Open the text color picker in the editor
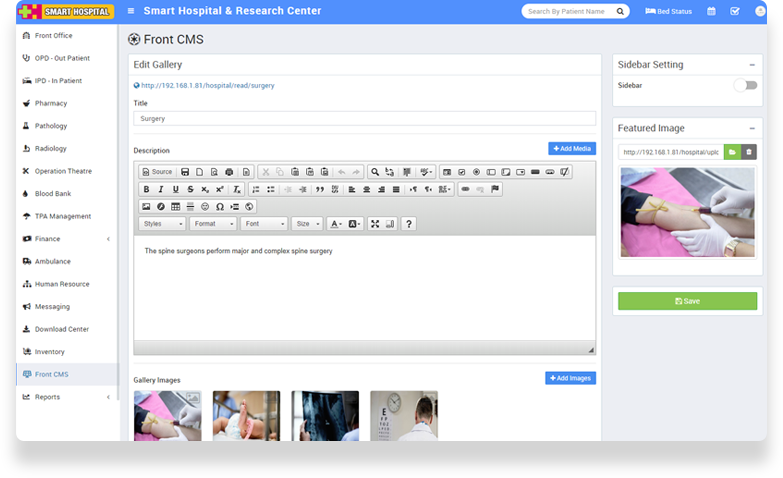The image size is (783, 478). tap(335, 224)
